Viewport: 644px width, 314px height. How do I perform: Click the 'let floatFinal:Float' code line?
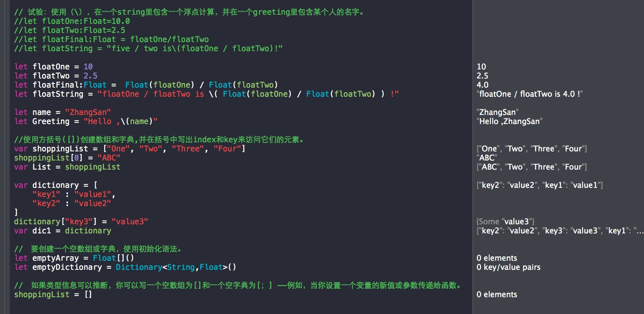coord(146,85)
